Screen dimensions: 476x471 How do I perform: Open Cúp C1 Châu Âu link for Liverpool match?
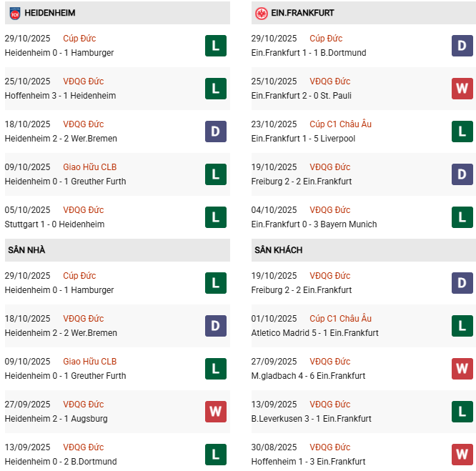[x=340, y=124]
